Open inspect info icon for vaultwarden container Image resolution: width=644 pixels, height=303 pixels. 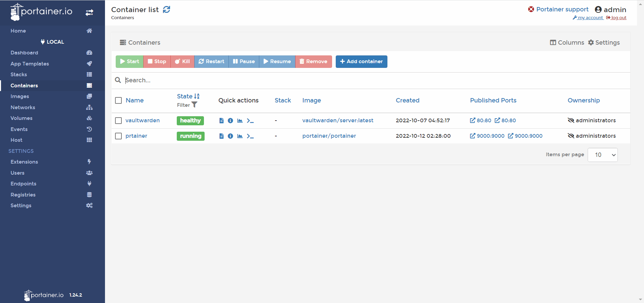point(230,121)
